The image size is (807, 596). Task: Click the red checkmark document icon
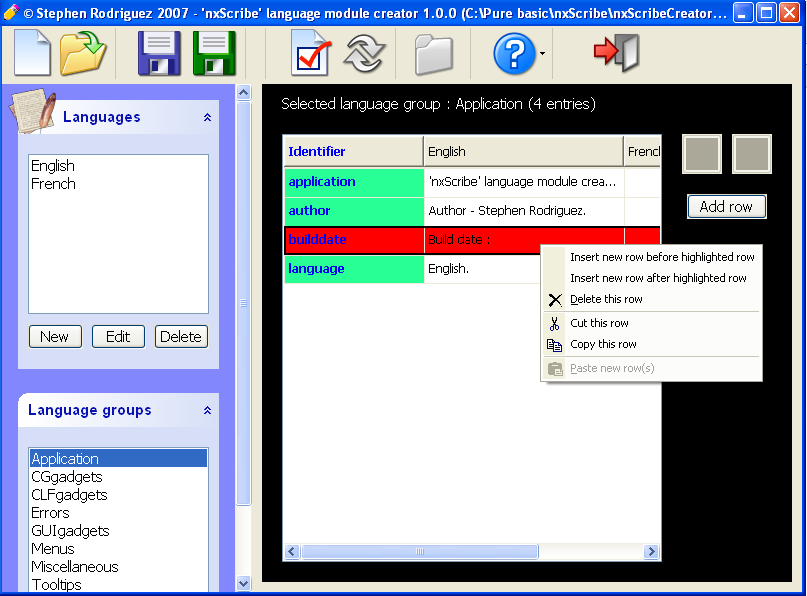click(x=311, y=53)
